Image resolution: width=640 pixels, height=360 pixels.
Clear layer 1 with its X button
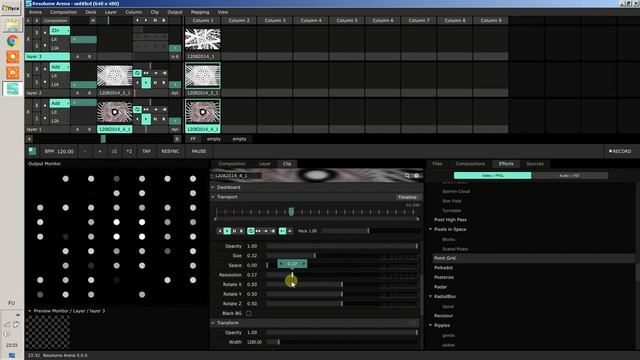pos(28,112)
